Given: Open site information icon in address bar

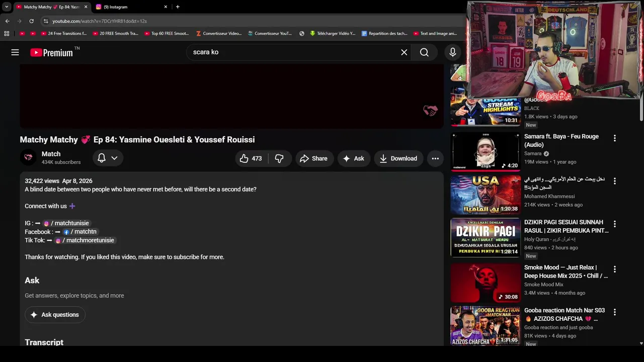Looking at the screenshot, I should click(x=46, y=21).
